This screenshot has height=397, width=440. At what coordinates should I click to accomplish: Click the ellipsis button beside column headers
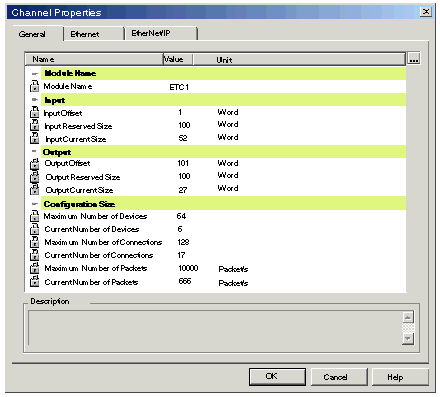pos(414,59)
